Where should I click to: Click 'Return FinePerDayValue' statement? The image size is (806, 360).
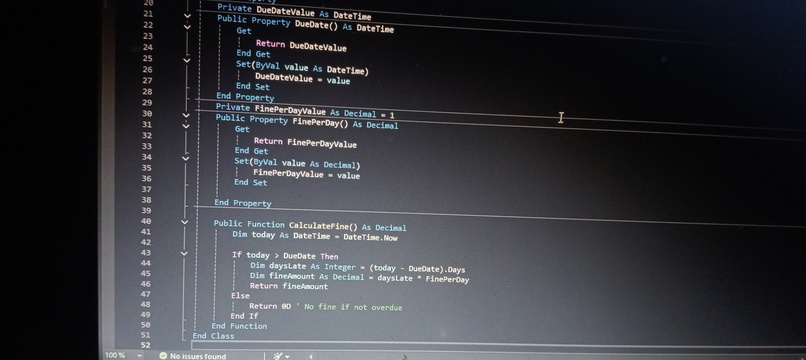[x=305, y=142]
